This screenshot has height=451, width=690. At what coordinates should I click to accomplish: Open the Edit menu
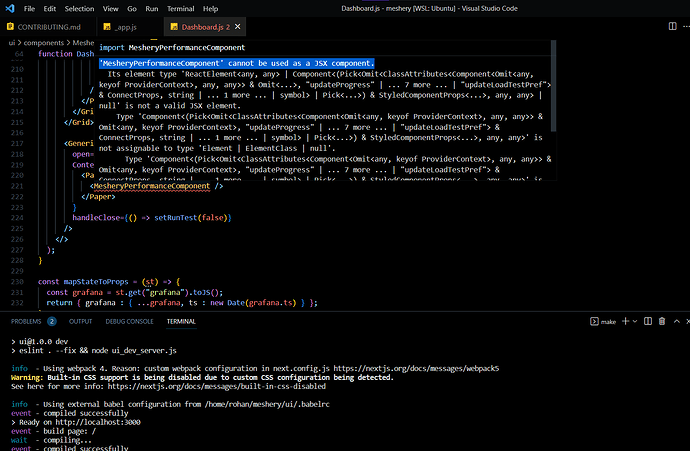pyautogui.click(x=50, y=9)
